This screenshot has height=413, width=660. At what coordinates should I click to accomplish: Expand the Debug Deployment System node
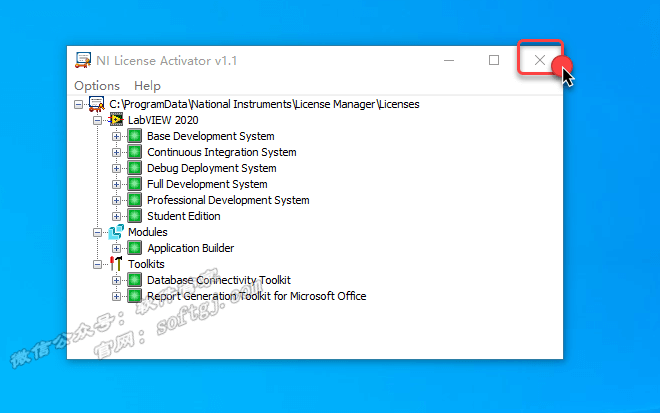tap(116, 168)
